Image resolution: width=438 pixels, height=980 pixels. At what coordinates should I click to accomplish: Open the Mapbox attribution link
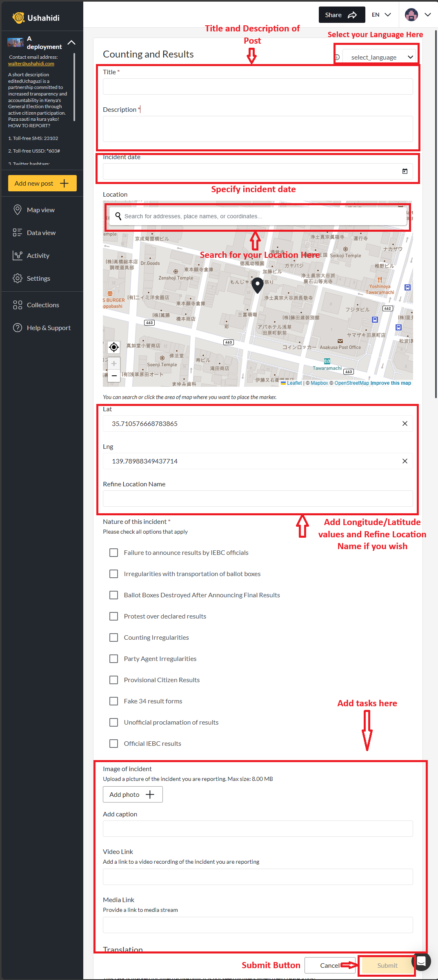[319, 383]
